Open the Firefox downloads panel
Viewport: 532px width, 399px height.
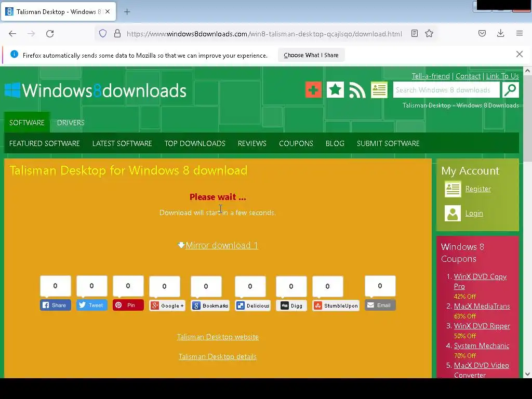click(x=500, y=33)
